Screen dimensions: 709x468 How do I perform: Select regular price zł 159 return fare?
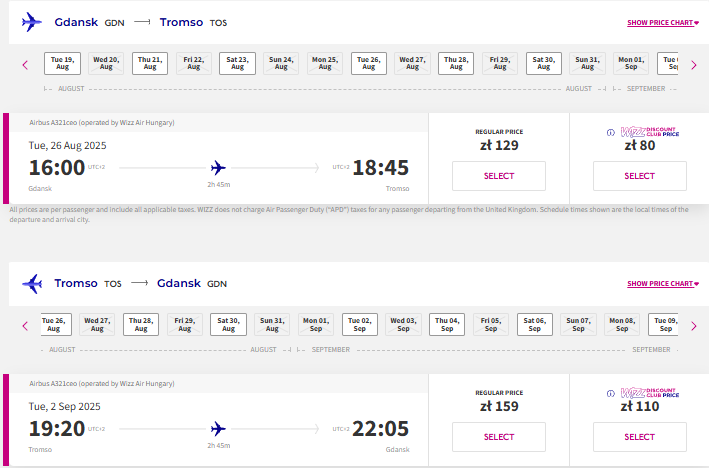tap(499, 437)
